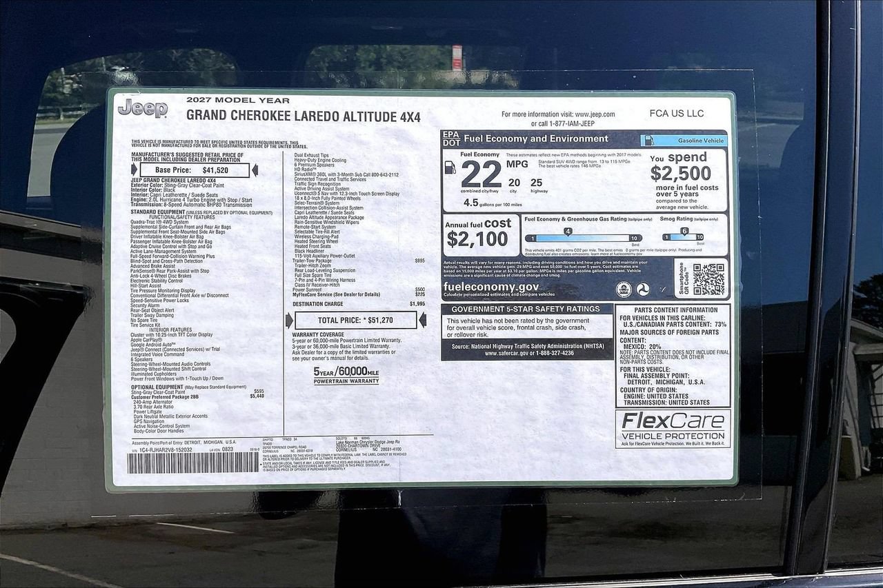Click the 'WARRANTY COVERAGE' heading

tap(318, 334)
